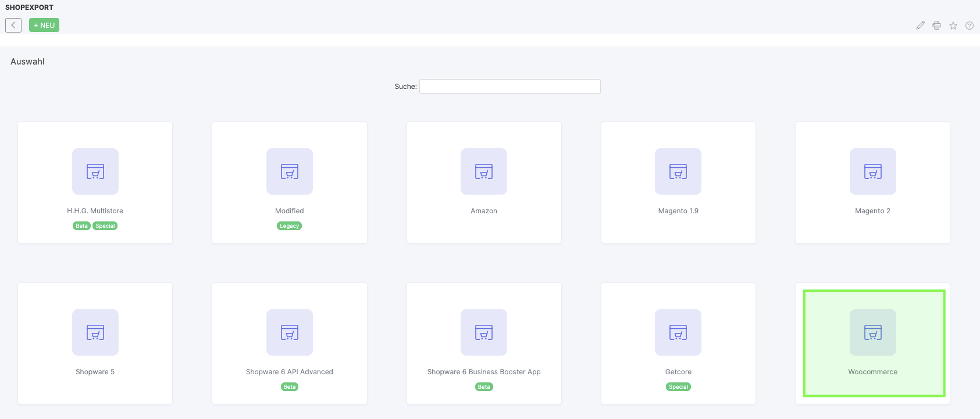Click the printer icon

[x=936, y=26]
